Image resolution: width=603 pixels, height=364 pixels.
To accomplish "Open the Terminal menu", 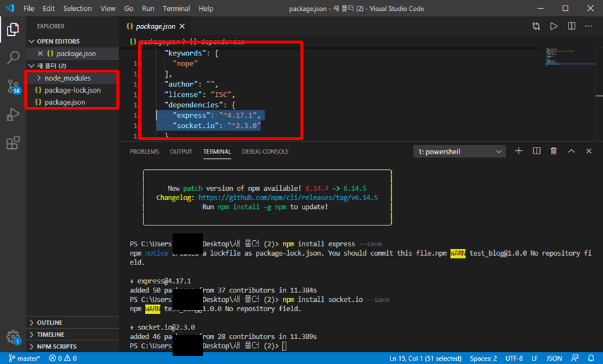I will [x=176, y=8].
